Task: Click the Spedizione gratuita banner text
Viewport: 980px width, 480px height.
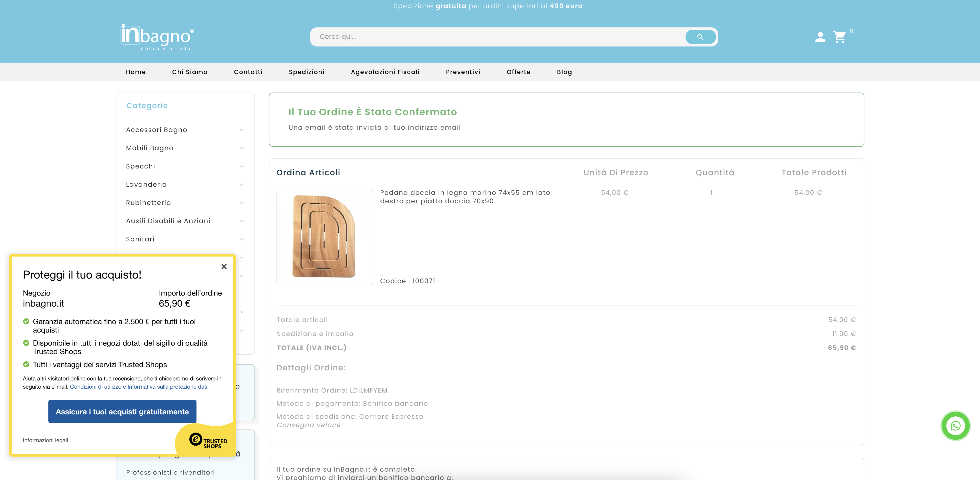Action: (x=488, y=6)
